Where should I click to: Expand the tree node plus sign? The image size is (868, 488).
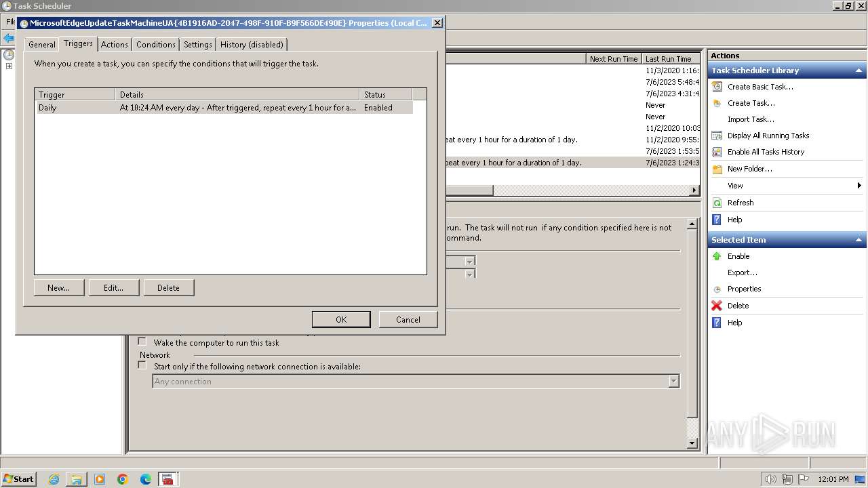point(9,66)
